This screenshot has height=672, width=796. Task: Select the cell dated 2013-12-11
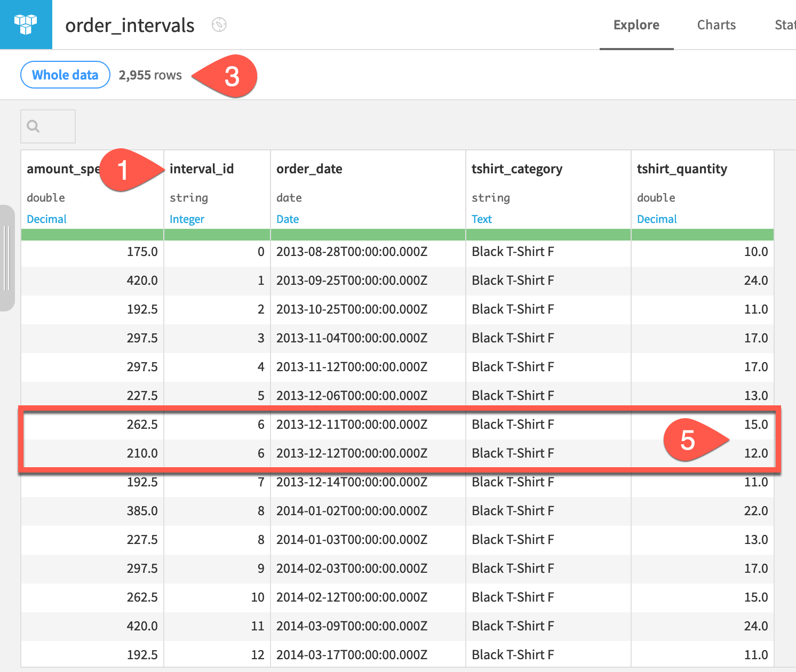click(x=352, y=424)
